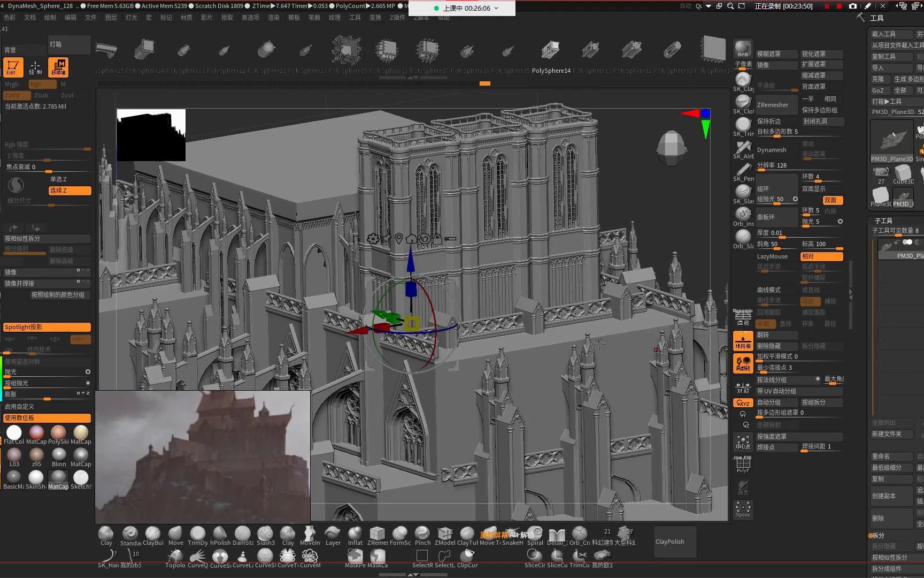Open the 渲染 menu
The height and width of the screenshot is (578, 924).
273,17
